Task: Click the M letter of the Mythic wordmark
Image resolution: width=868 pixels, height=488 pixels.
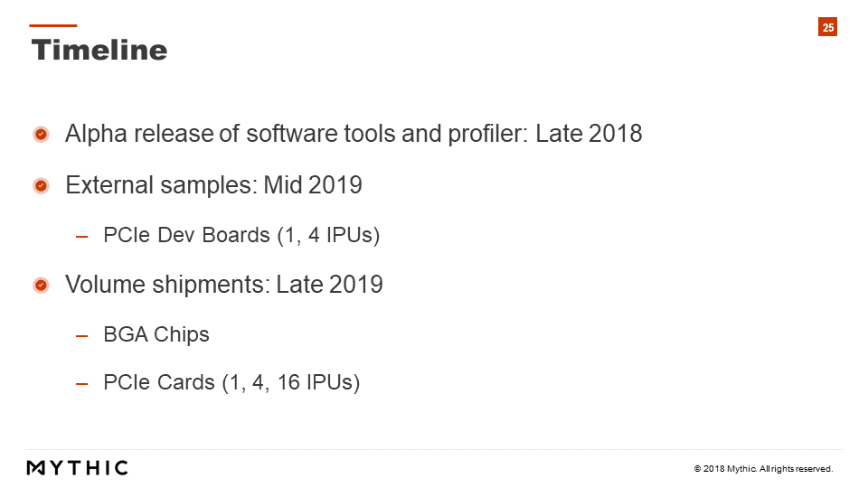Action: click(35, 468)
